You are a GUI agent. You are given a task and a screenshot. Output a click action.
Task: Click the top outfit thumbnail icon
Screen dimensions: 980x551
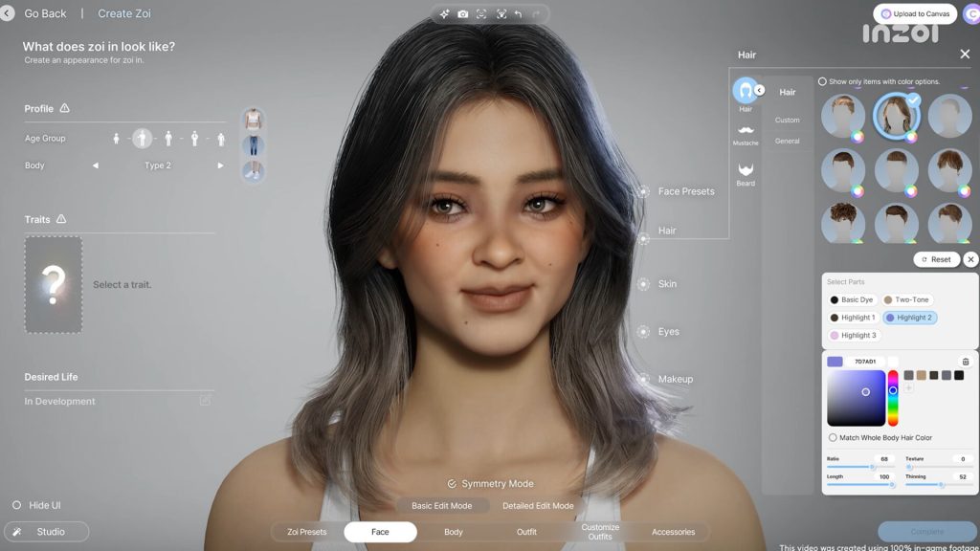click(253, 119)
